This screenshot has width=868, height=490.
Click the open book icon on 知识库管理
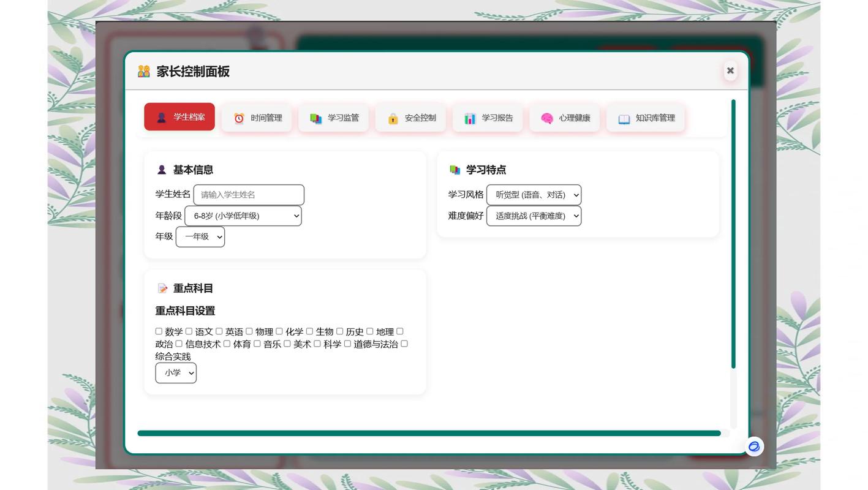[624, 119]
